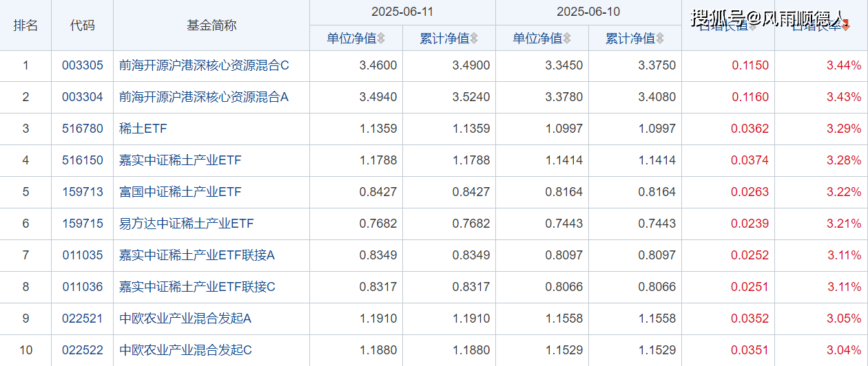Select June 10 unit value 0.8164

pos(564,193)
